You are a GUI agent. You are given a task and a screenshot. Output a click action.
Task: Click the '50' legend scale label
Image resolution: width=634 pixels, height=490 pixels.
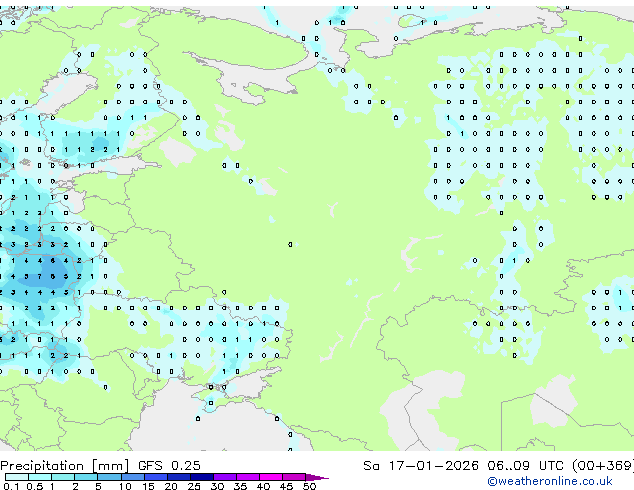309,486
